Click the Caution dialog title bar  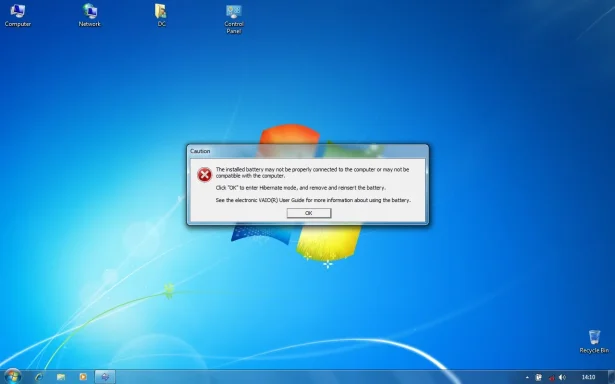coord(308,151)
